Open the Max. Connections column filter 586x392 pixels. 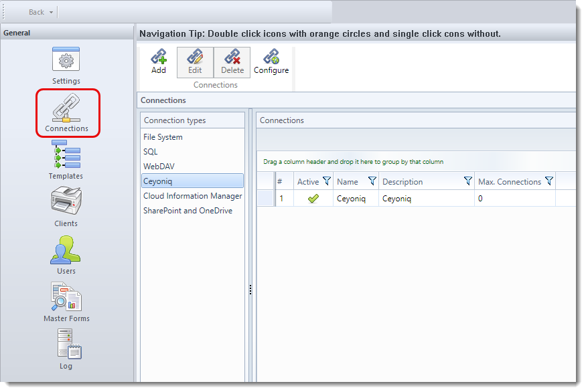pos(549,181)
